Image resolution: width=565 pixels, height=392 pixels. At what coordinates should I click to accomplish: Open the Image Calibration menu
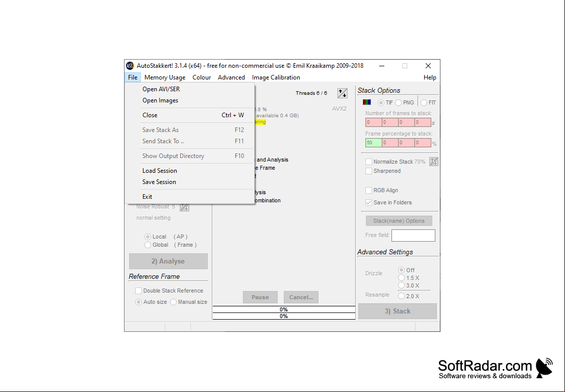pyautogui.click(x=276, y=77)
